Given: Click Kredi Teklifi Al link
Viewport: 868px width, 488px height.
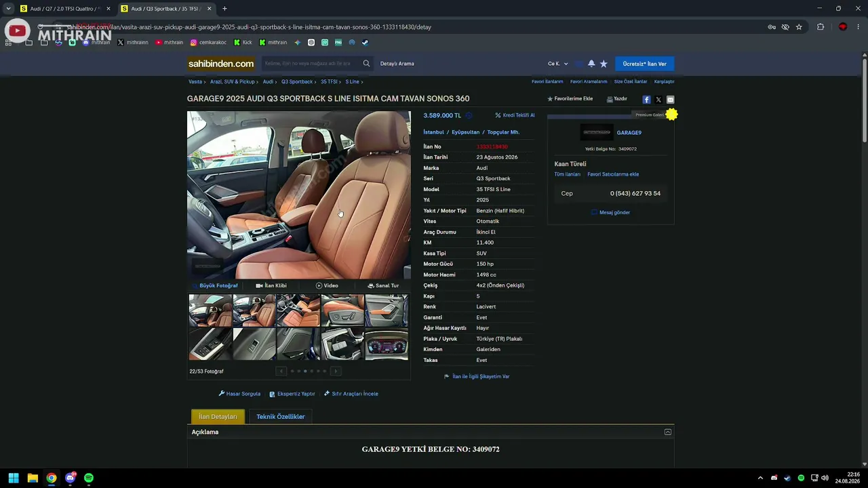Looking at the screenshot, I should pyautogui.click(x=515, y=115).
